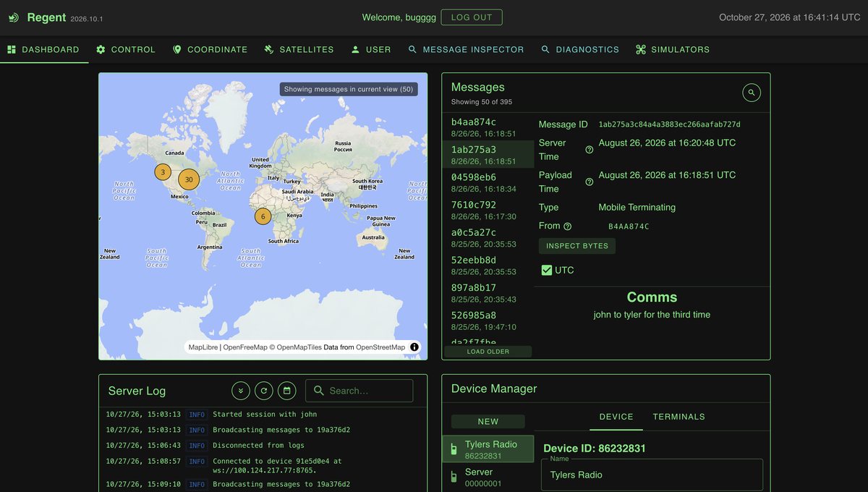Switch to the Coordinate tab
The width and height of the screenshot is (868, 492).
point(210,50)
